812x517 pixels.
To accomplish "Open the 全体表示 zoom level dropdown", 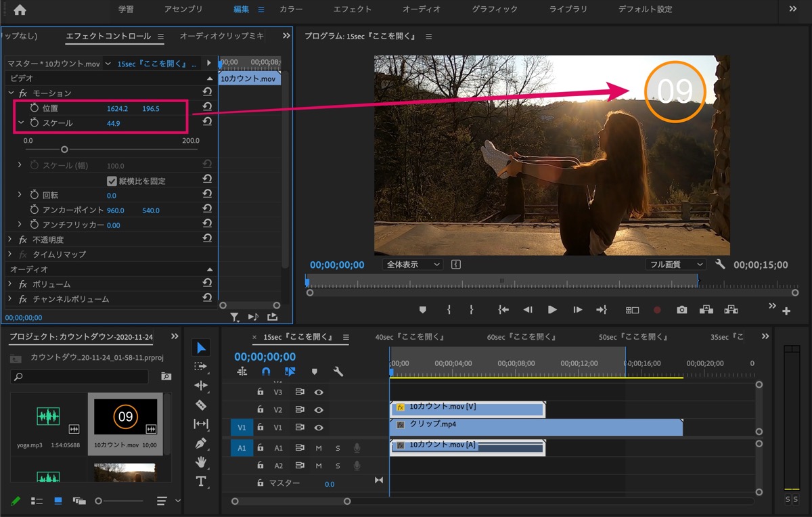I will click(x=412, y=265).
